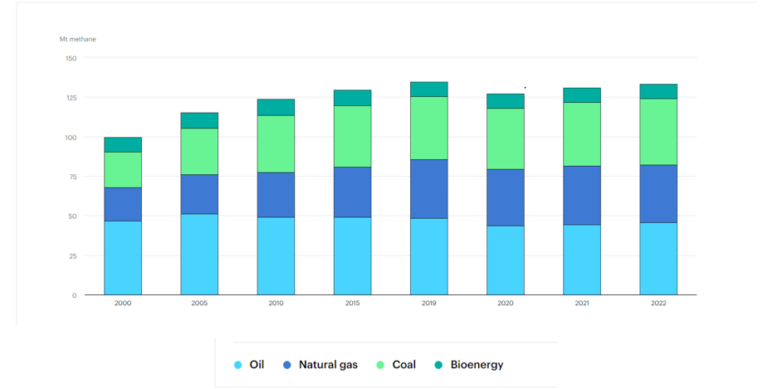Click the Natural gas segment of 2022 bar
Screen dimensions: 768x389
click(658, 194)
